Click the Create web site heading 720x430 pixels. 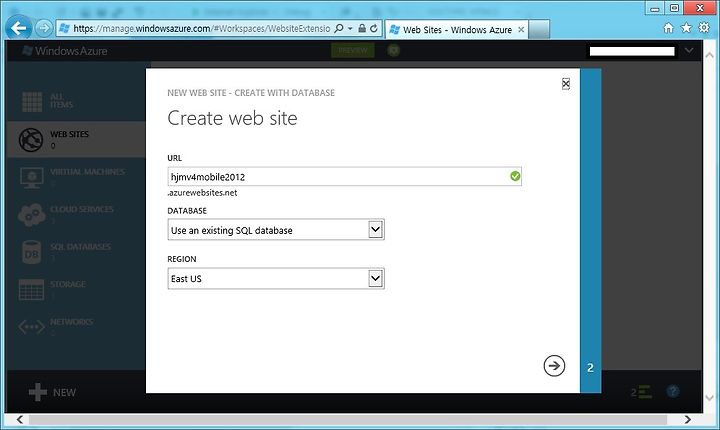232,119
